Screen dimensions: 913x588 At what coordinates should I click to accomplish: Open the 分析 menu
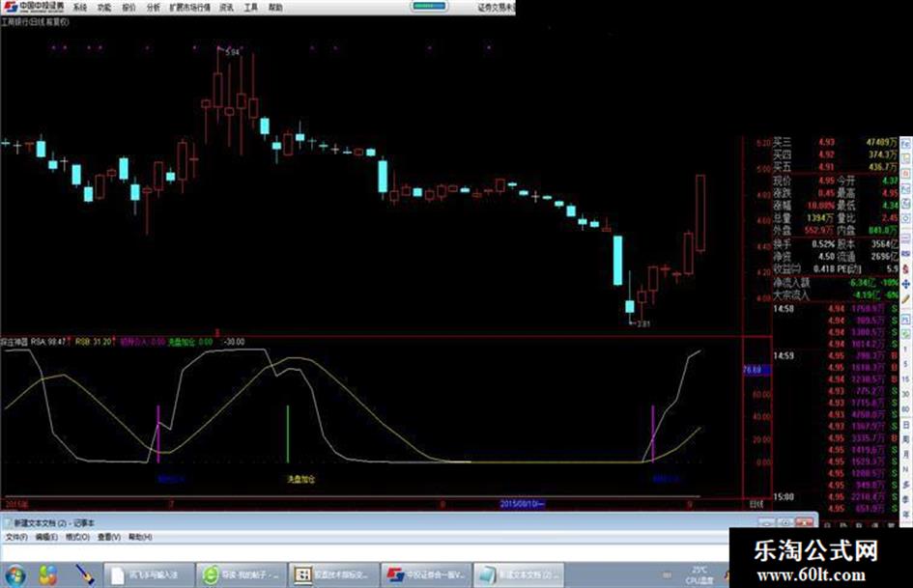[x=154, y=7]
